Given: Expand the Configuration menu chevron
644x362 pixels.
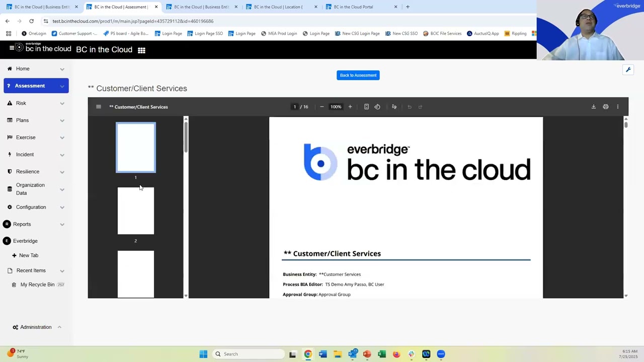Looking at the screenshot, I should pos(62,207).
